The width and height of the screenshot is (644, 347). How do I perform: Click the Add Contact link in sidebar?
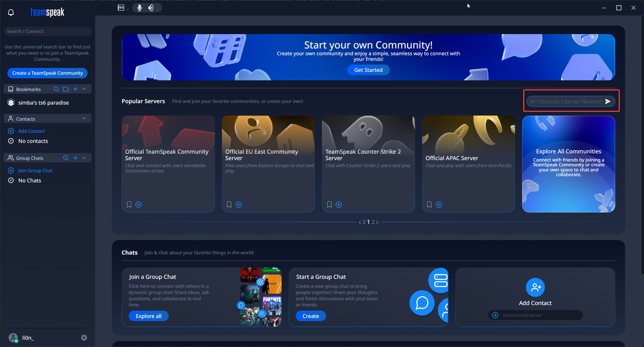(x=31, y=131)
